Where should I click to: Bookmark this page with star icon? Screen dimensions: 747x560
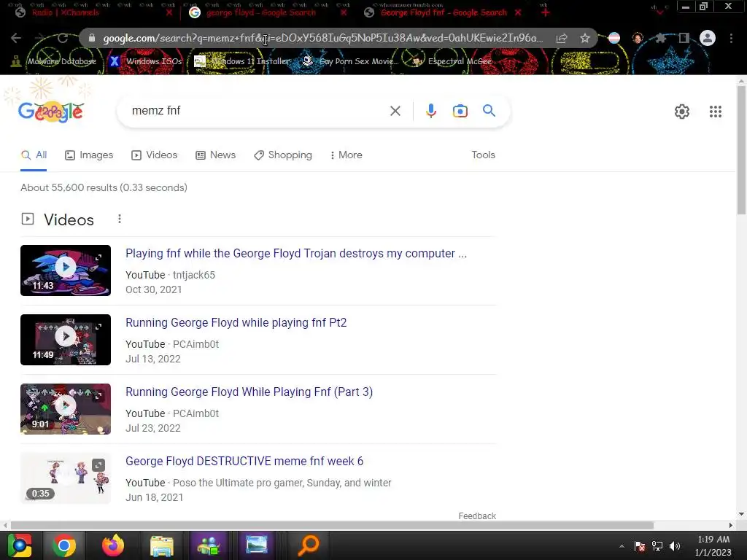click(584, 38)
